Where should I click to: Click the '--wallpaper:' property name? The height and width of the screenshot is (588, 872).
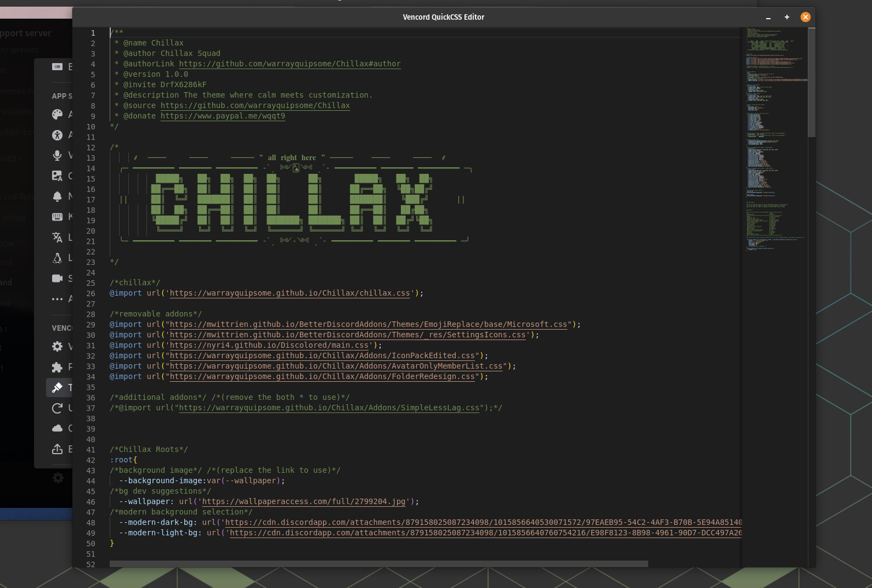pyautogui.click(x=146, y=501)
